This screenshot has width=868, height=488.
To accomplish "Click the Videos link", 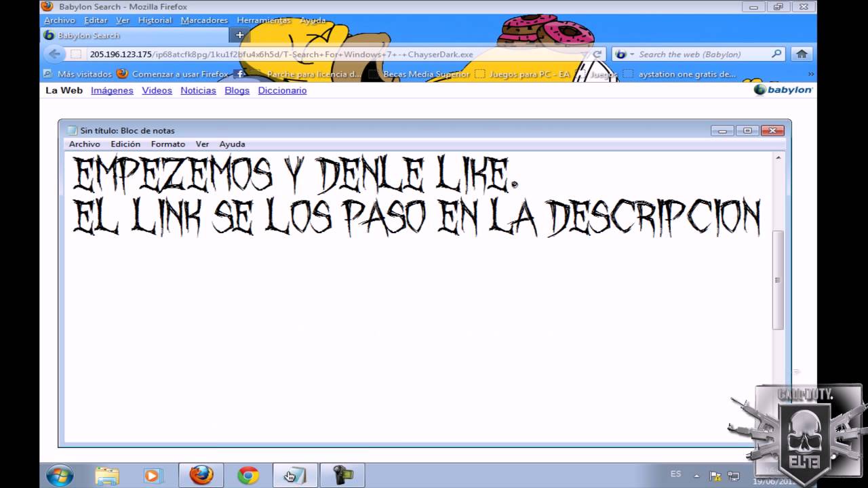I will (157, 90).
